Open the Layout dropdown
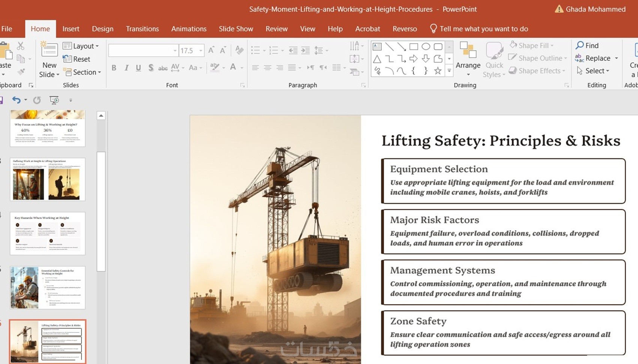Image resolution: width=638 pixels, height=364 pixels. pos(81,46)
